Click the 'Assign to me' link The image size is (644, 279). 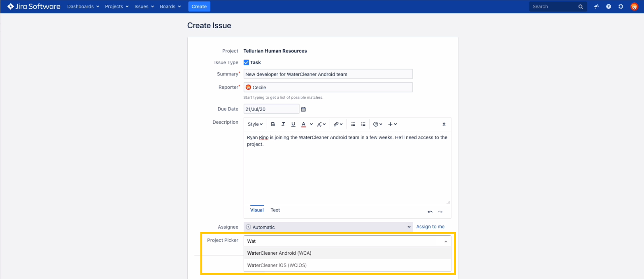(430, 227)
